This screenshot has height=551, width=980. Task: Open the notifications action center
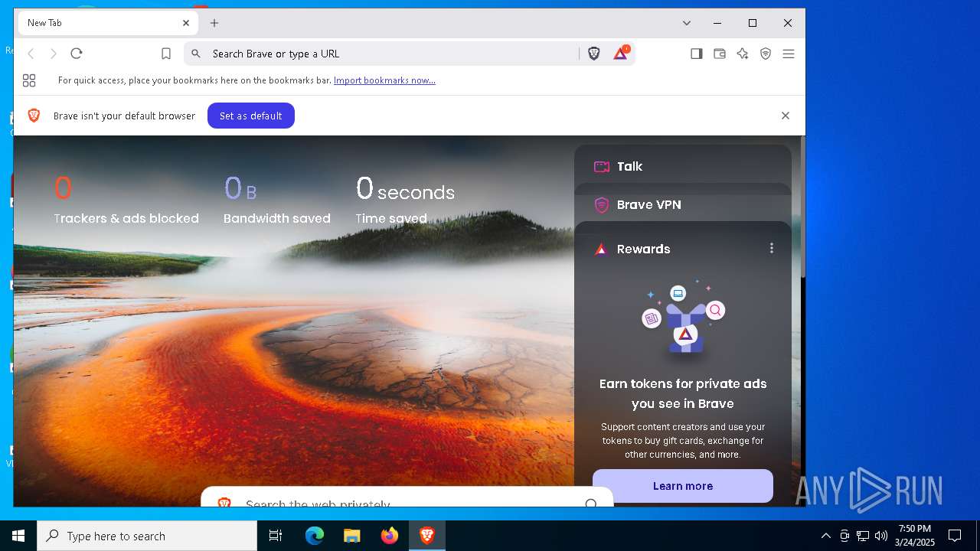(x=955, y=536)
